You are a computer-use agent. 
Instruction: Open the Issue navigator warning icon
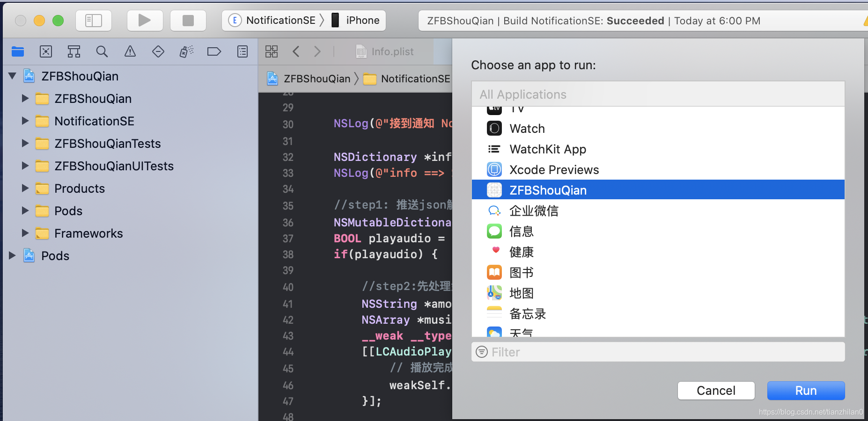[130, 51]
